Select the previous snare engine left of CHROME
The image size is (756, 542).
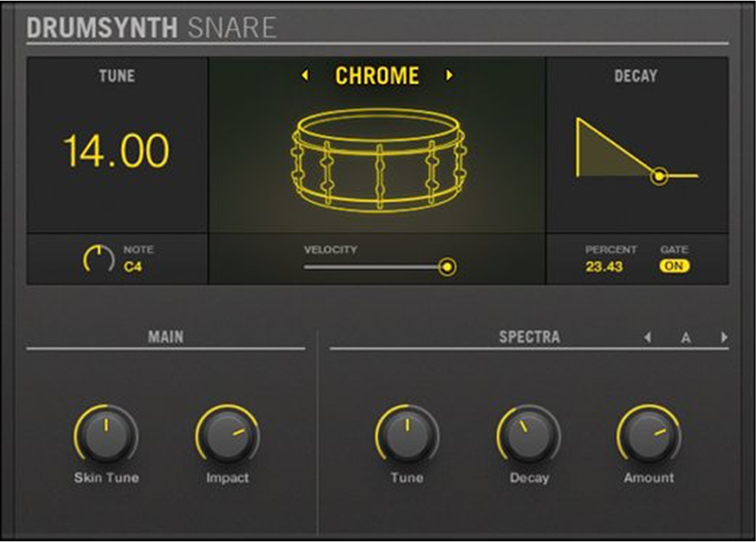[305, 75]
